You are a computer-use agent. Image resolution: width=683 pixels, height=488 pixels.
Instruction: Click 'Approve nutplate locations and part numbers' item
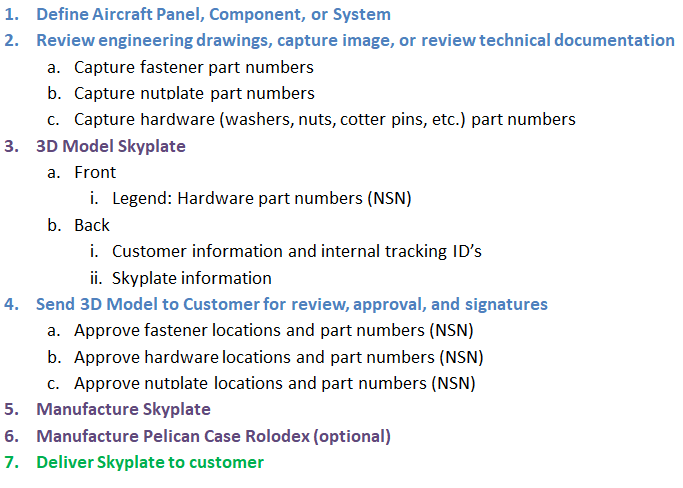point(275,383)
